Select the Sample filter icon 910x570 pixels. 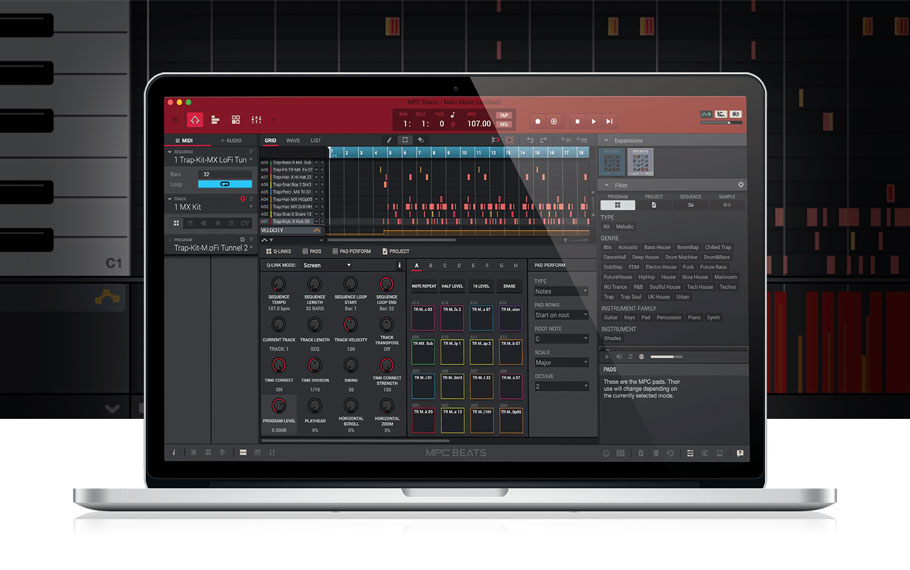point(727,205)
